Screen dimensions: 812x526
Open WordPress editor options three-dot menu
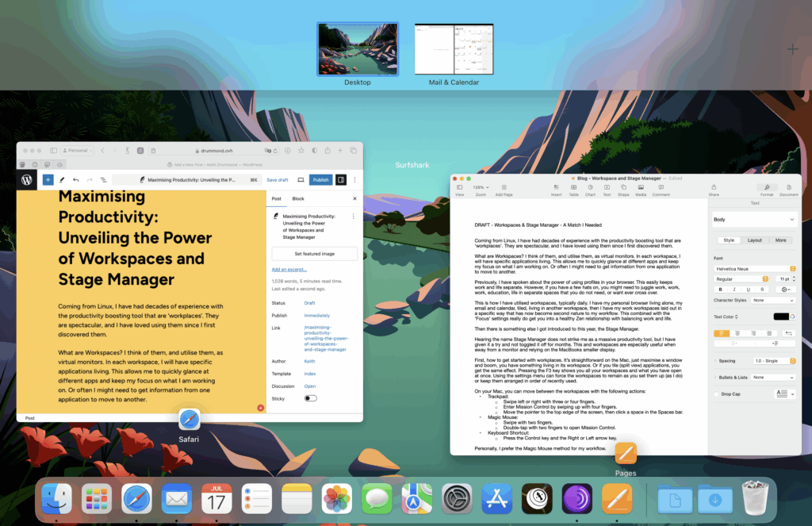[354, 180]
